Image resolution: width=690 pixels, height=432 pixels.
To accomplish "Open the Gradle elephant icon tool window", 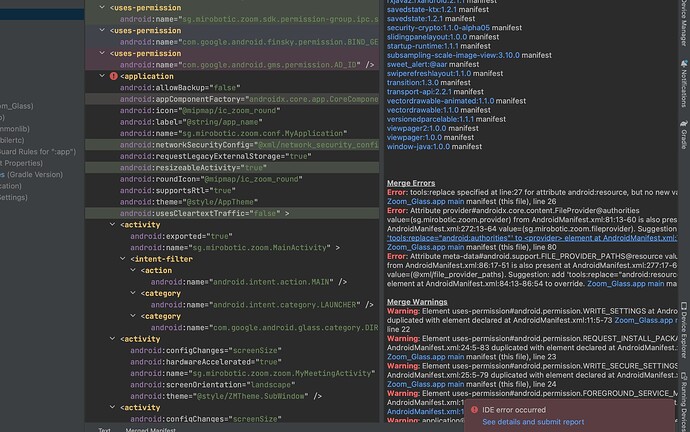I will click(684, 124).
